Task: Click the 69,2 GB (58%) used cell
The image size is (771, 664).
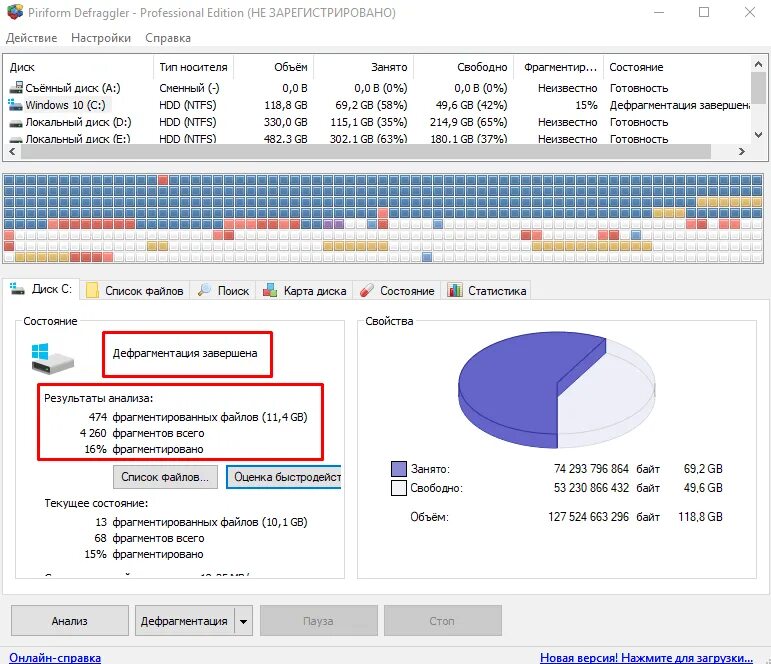Action: (x=371, y=105)
